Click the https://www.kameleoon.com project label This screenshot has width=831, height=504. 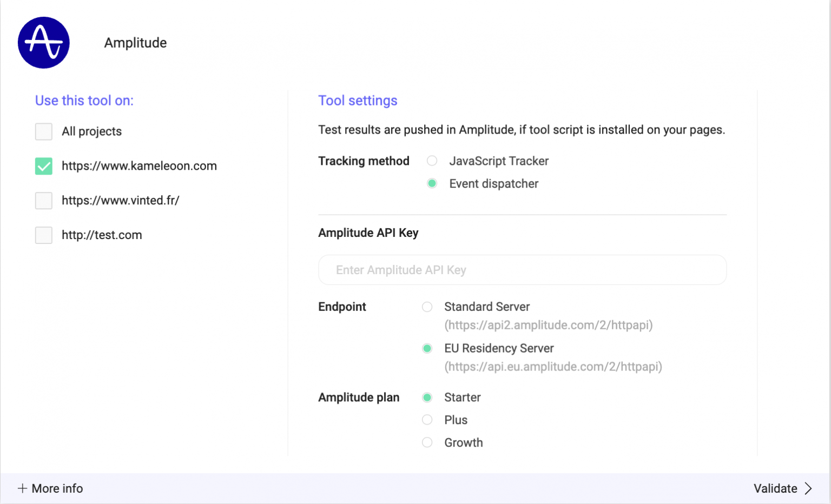point(139,166)
